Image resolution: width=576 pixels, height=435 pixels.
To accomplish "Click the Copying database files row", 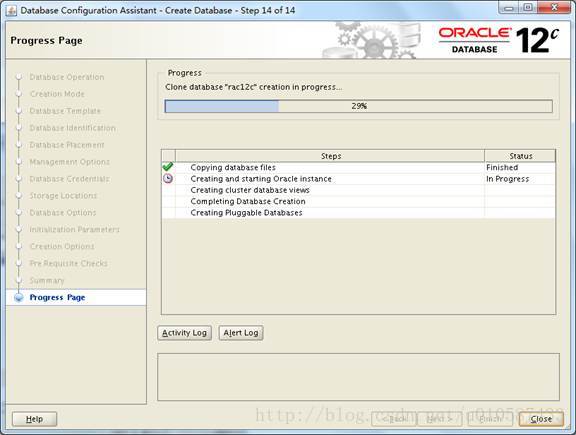I will [359, 167].
